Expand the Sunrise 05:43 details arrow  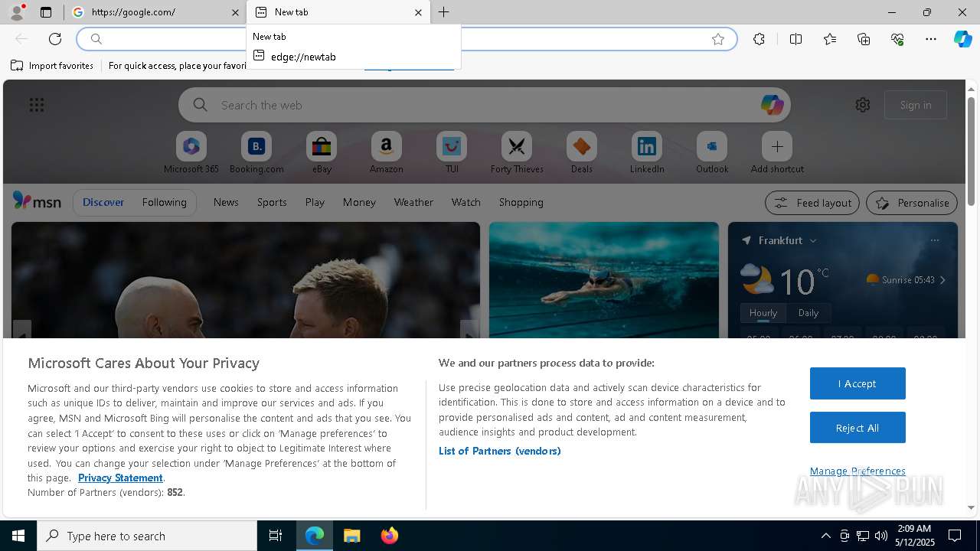[942, 280]
